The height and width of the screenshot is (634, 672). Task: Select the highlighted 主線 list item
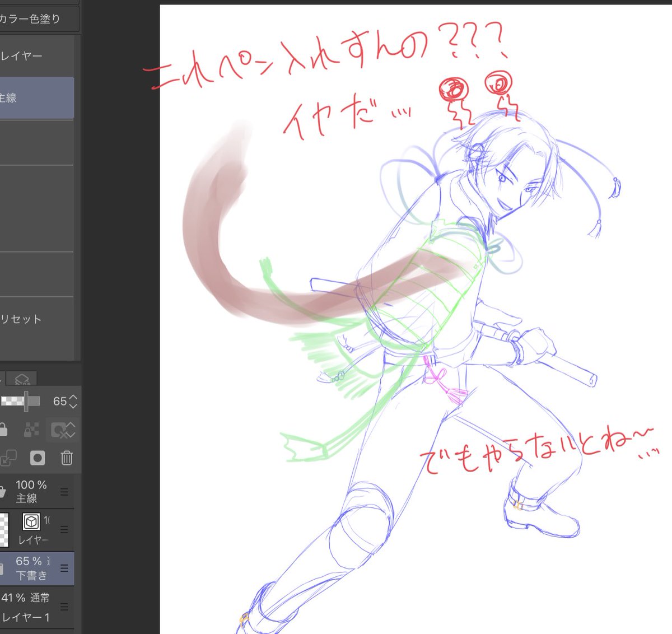37,98
